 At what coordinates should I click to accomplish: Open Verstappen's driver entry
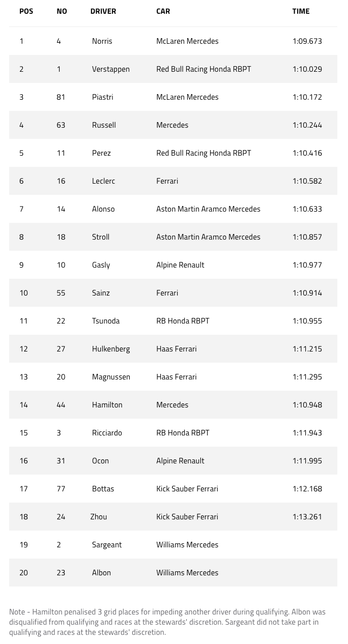point(110,69)
